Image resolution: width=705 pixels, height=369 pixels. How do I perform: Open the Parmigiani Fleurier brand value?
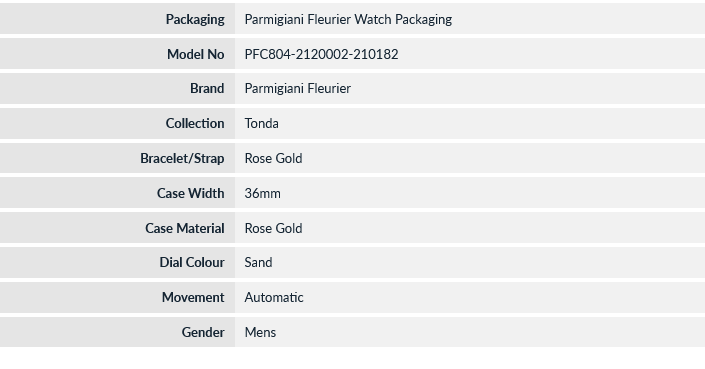[297, 89]
